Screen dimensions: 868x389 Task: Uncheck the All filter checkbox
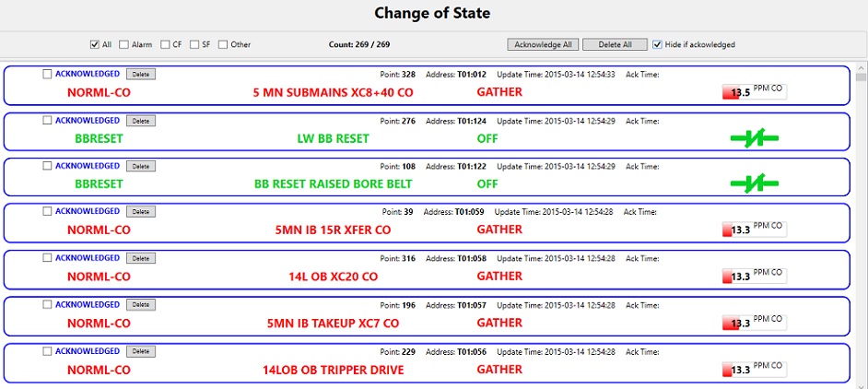pyautogui.click(x=94, y=44)
